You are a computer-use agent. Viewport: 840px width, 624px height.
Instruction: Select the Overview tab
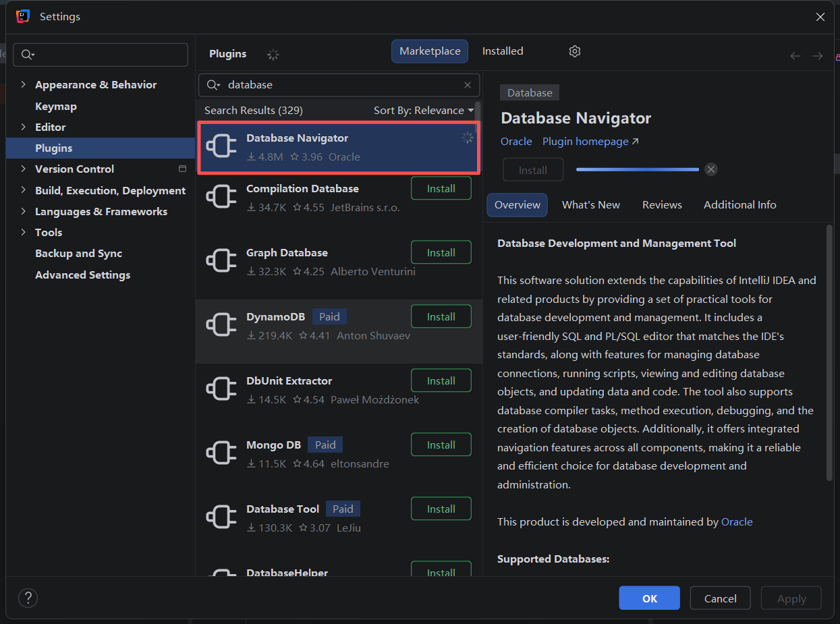517,205
